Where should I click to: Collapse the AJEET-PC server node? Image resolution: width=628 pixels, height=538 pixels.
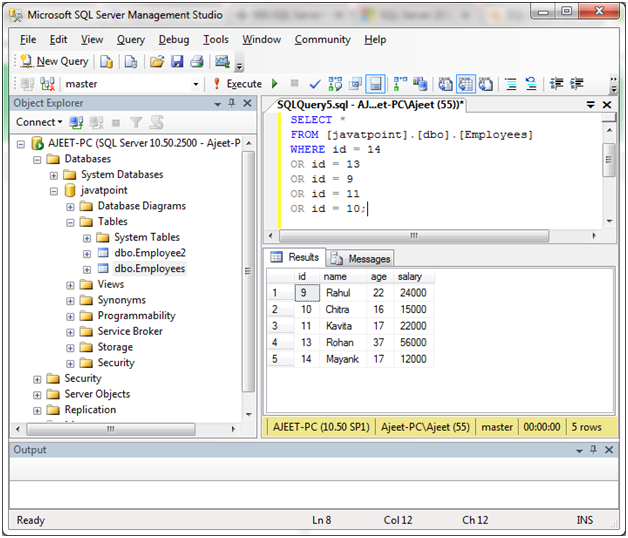click(x=21, y=144)
